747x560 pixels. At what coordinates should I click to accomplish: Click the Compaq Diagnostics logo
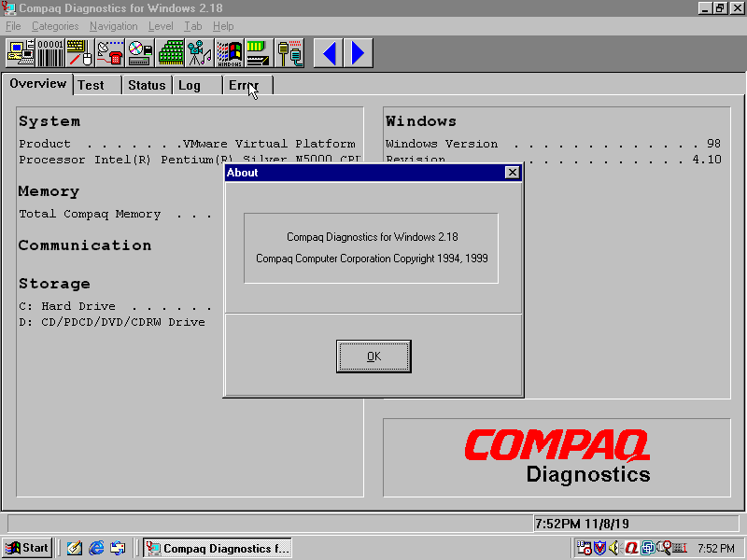pyautogui.click(x=557, y=456)
